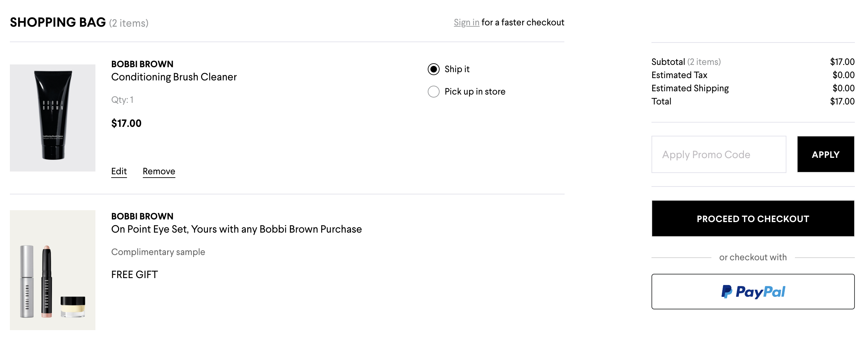Click the PayPal logo checkout button
Image resolution: width=868 pixels, height=342 pixels.
753,291
